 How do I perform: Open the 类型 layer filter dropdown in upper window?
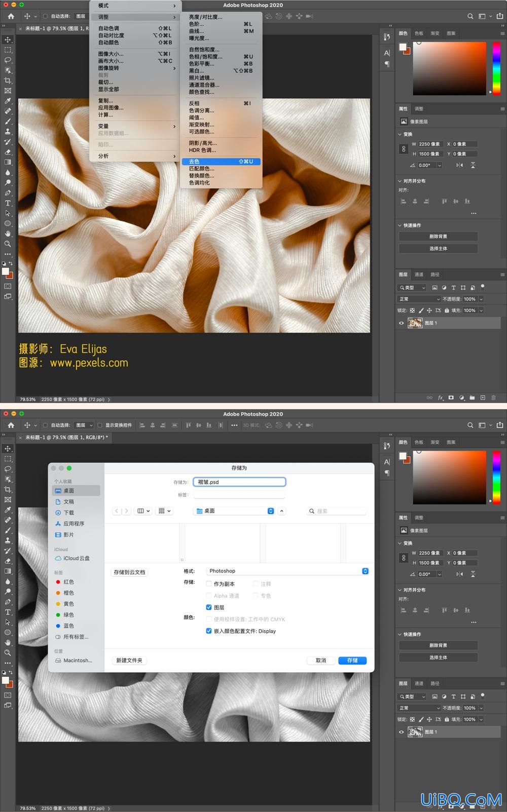[412, 287]
